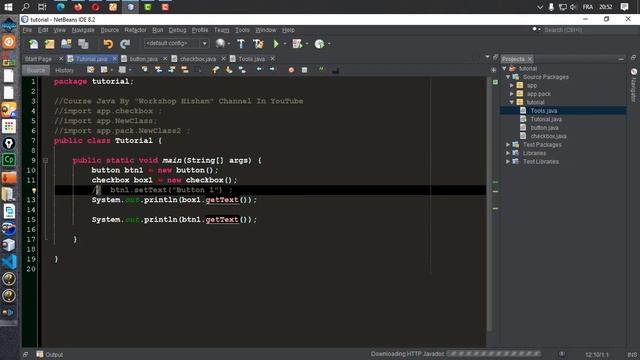This screenshot has height=360, width=640.
Task: Click the Downloading HTTP Javadoc progress bar
Action: tap(494, 354)
